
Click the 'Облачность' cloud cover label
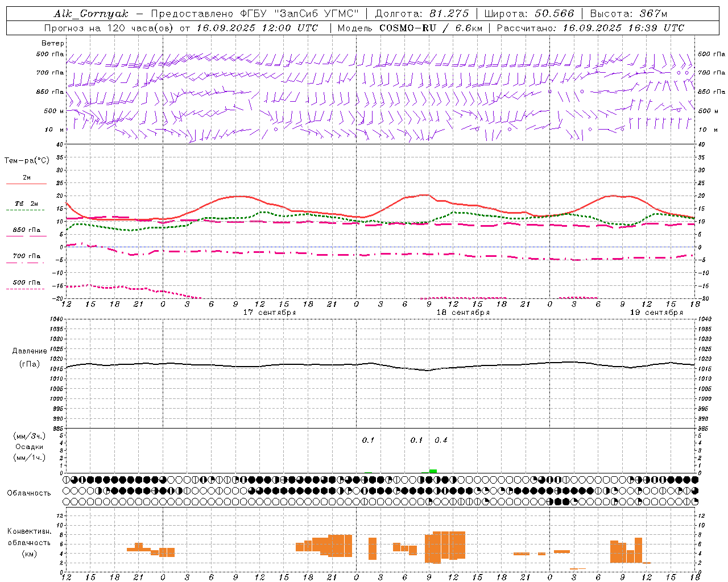pyautogui.click(x=29, y=493)
